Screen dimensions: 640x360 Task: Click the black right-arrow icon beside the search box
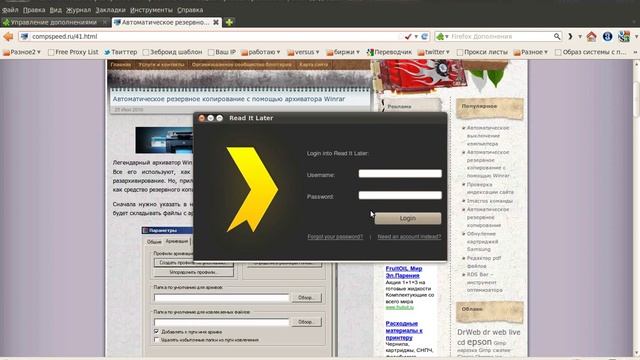[570, 37]
